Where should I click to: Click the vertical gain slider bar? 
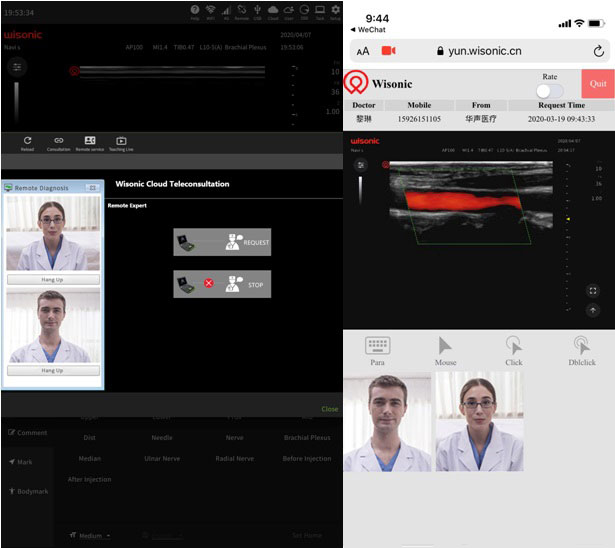tap(16, 100)
